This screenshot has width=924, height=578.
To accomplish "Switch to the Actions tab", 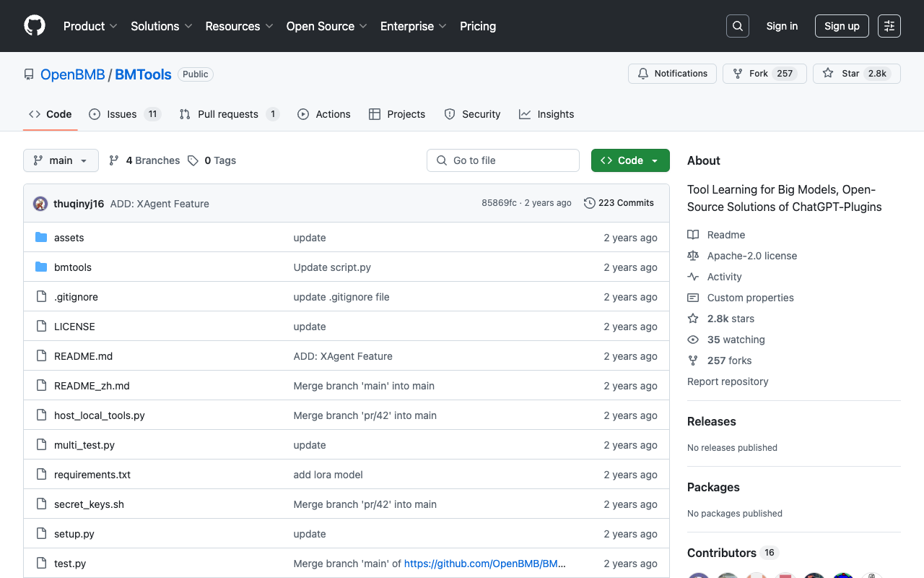I will click(x=324, y=114).
